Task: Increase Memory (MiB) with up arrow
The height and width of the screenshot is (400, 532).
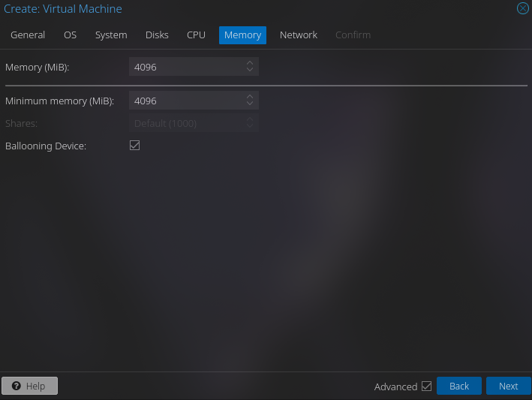Action: (250, 64)
